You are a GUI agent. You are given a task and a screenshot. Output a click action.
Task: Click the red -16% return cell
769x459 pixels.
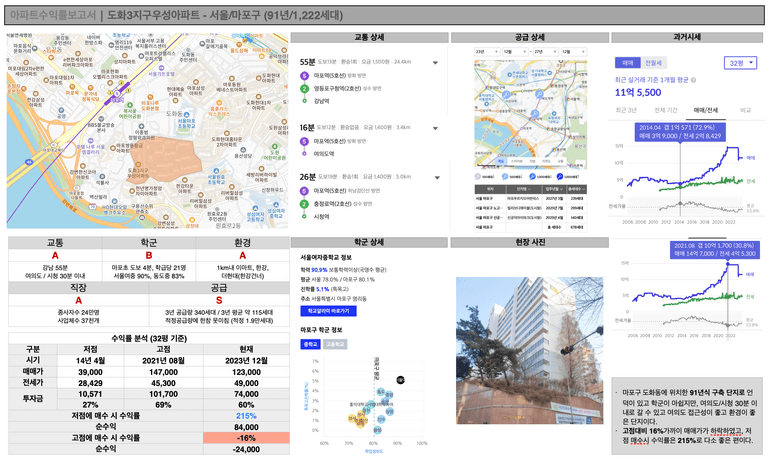pyautogui.click(x=246, y=438)
